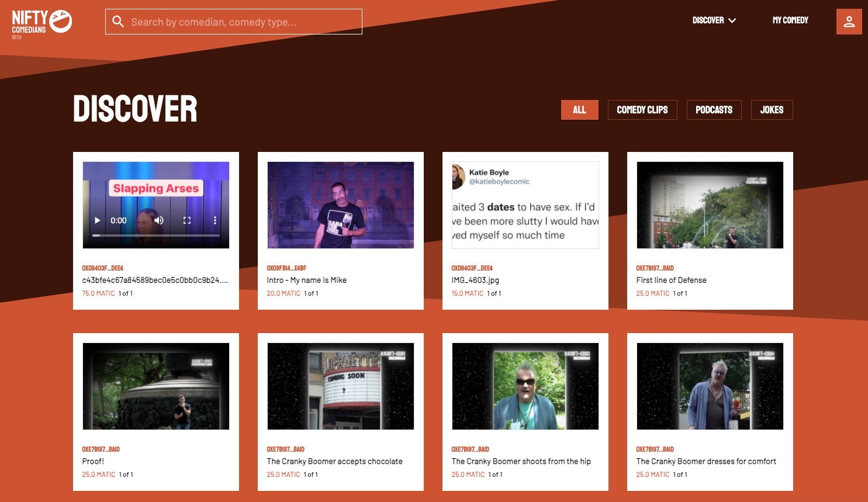
Task: Open Cranky Boomer accepts chocolate thumbnail
Action: 341,386
